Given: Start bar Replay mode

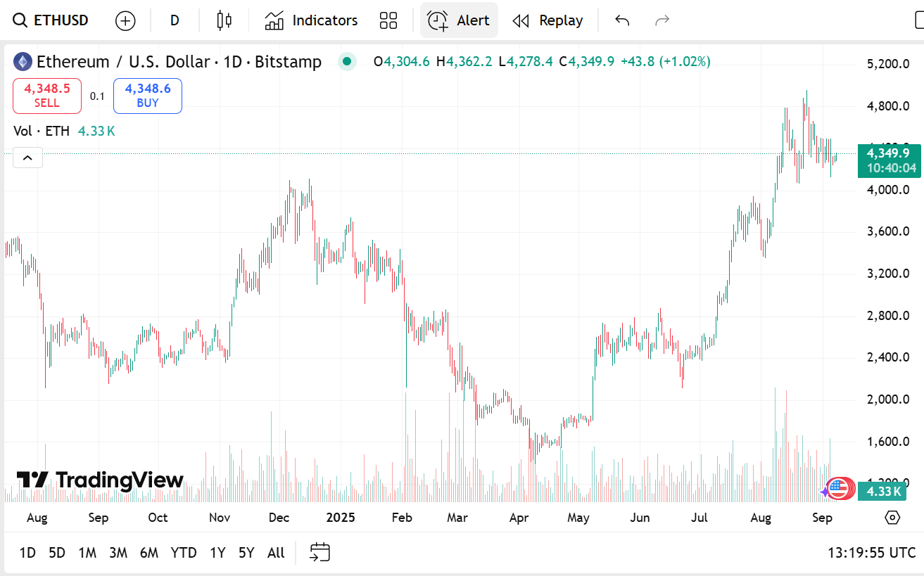Looking at the screenshot, I should [548, 20].
